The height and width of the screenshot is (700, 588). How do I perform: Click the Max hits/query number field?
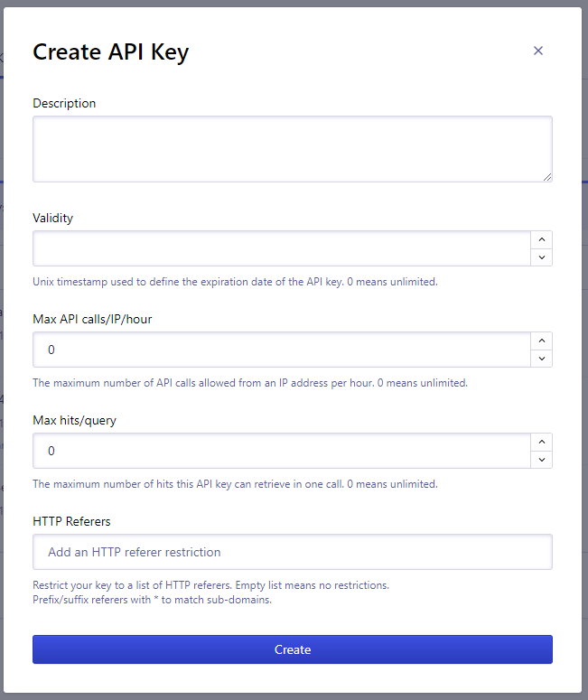pyautogui.click(x=281, y=451)
